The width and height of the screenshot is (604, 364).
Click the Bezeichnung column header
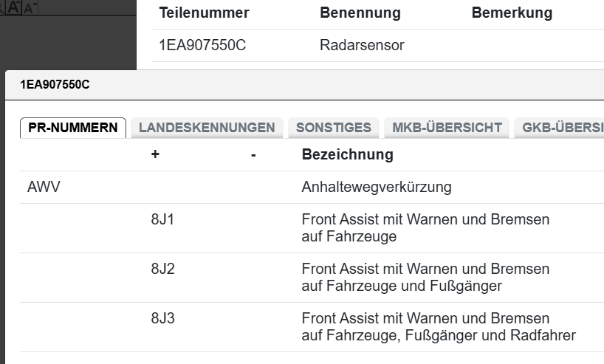(x=347, y=155)
